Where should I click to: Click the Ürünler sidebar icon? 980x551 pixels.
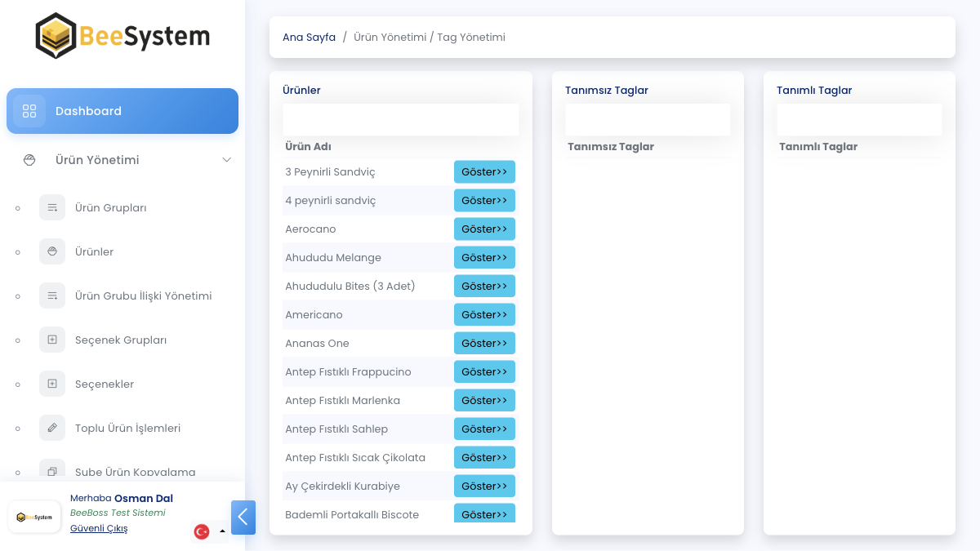(52, 251)
